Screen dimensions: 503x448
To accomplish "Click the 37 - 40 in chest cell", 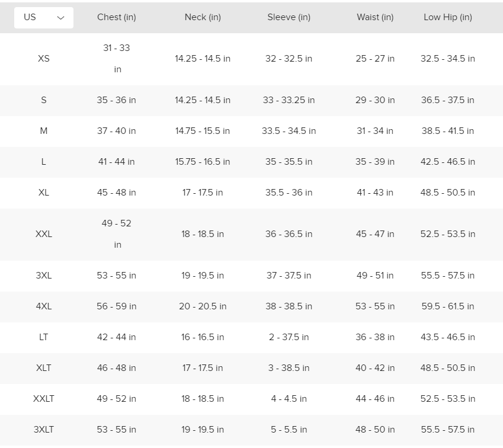I will 117,131.
